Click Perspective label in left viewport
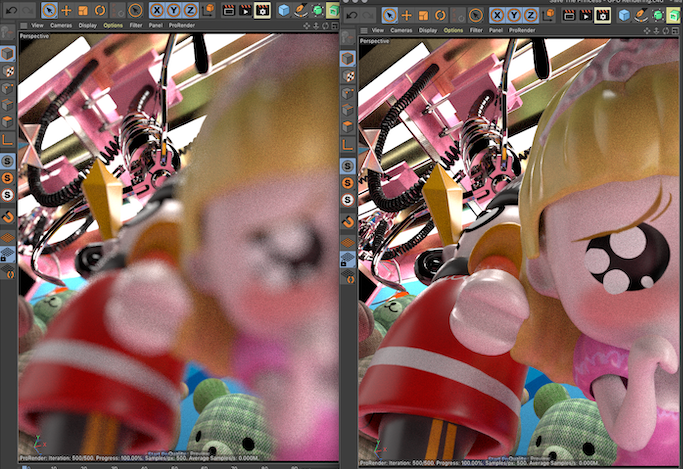Viewport: 683px width, 469px height. [x=34, y=36]
